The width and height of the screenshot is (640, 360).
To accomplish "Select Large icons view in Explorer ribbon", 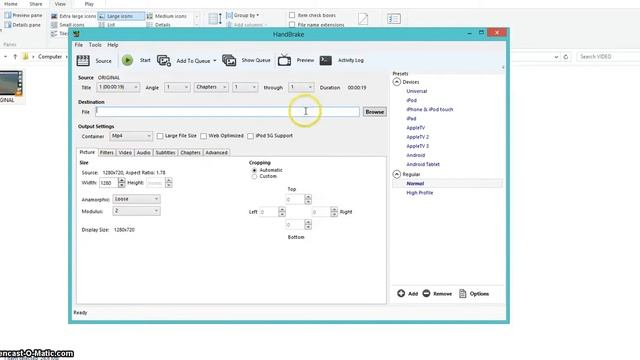I will (121, 16).
